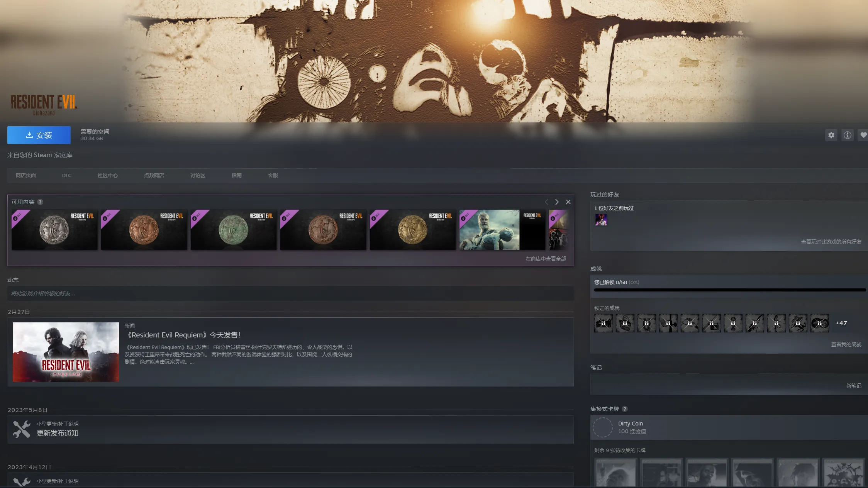This screenshot has width=868, height=488.
Task: Click the activity post input field
Action: (x=290, y=293)
